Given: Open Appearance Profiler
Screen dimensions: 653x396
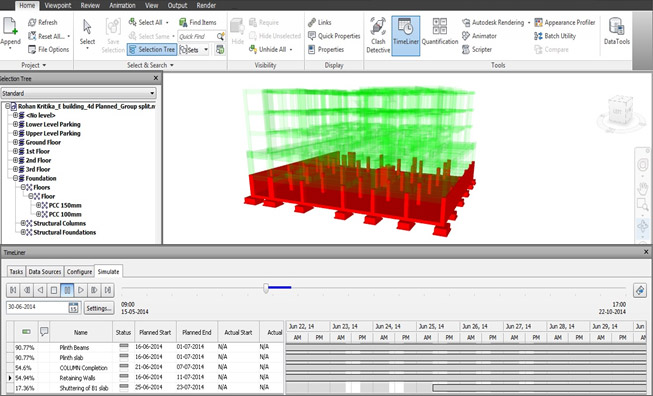Looking at the screenshot, I should click(565, 22).
